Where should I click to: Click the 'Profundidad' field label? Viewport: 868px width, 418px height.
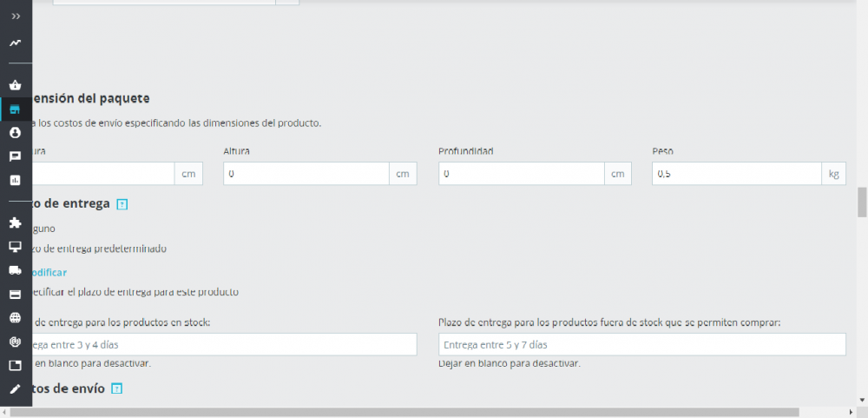pos(465,151)
